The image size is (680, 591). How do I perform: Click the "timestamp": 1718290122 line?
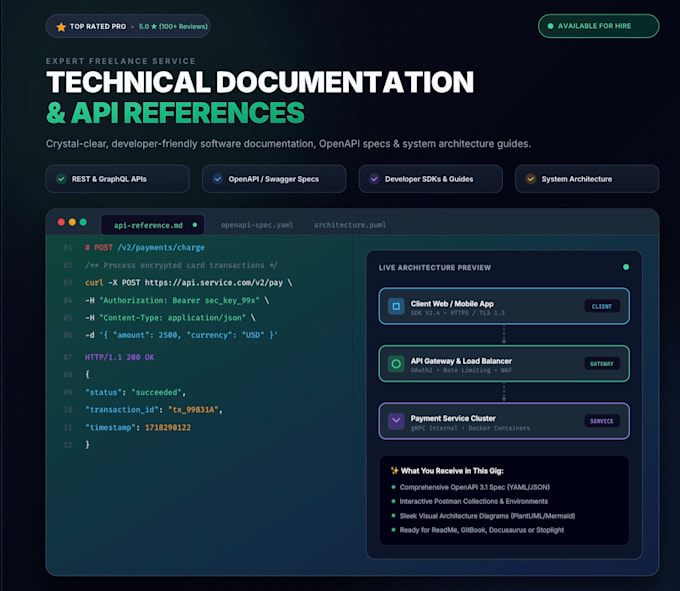(138, 428)
